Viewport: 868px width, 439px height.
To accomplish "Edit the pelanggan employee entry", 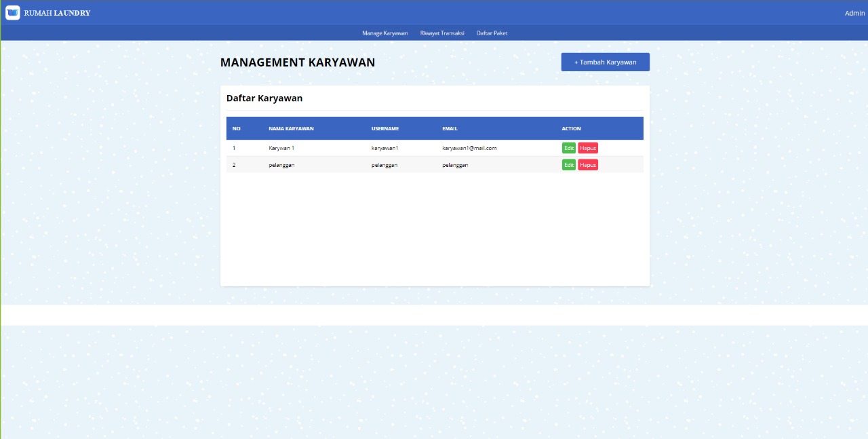I will 568,164.
